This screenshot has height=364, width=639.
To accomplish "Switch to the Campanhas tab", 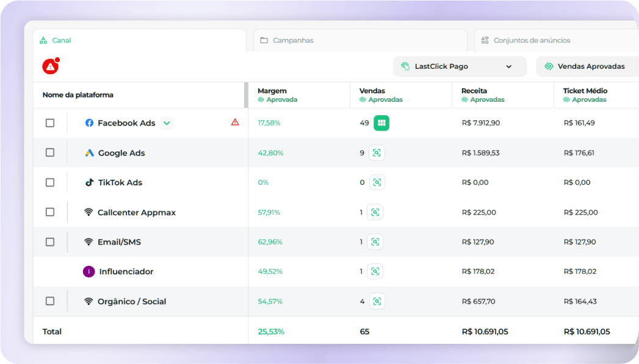I will (293, 40).
